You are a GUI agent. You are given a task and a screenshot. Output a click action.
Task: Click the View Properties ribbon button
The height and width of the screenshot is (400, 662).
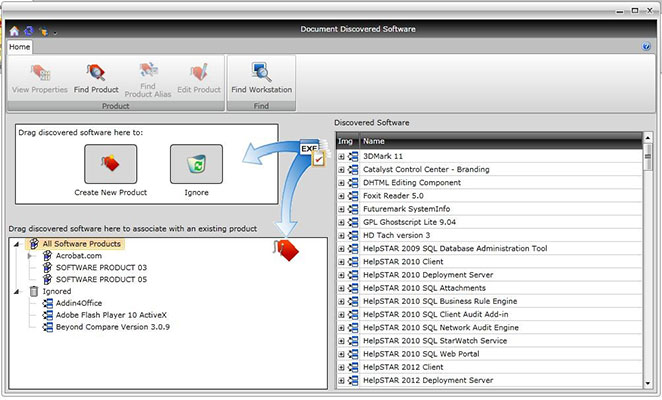40,79
